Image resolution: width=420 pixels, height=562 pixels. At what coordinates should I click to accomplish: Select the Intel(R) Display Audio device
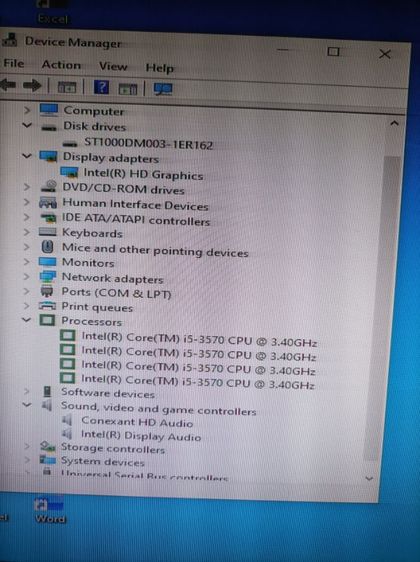pyautogui.click(x=141, y=435)
